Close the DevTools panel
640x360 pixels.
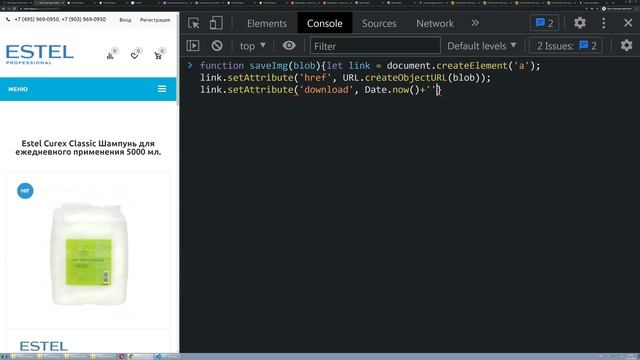628,23
